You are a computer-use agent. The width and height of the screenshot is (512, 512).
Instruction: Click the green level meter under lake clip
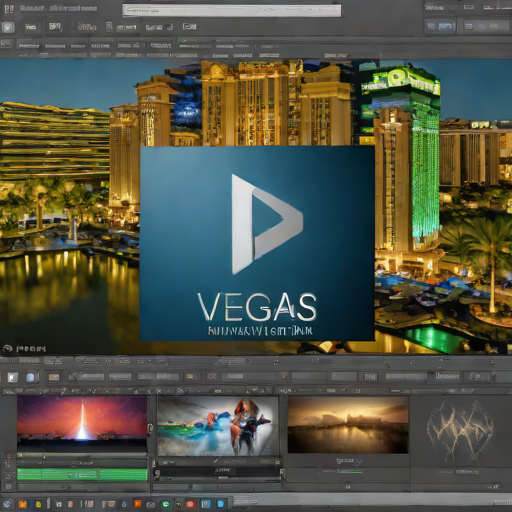pos(350,471)
